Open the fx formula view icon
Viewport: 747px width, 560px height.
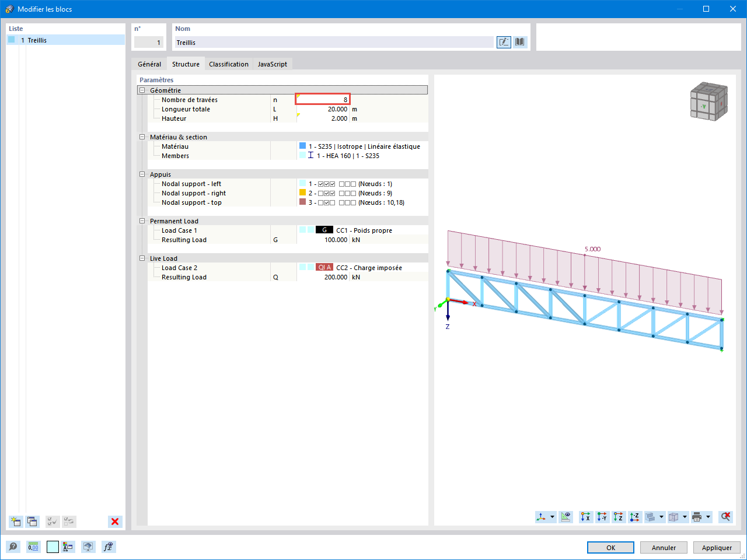(x=108, y=547)
